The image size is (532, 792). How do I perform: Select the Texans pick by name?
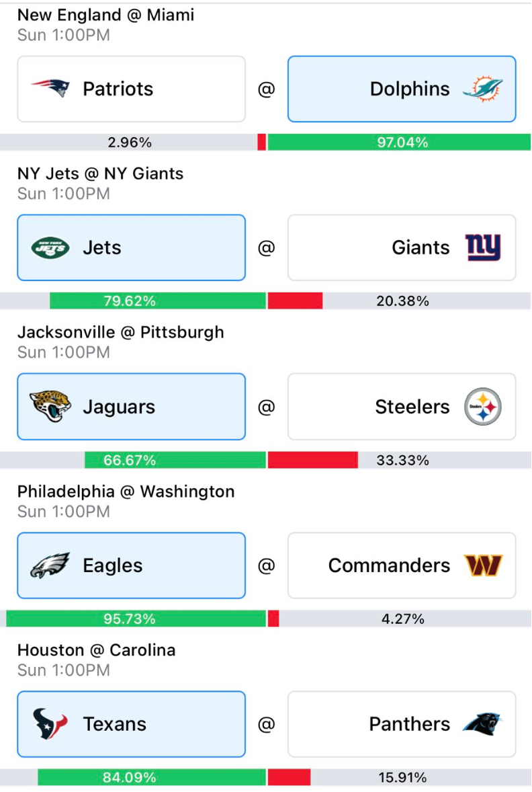point(115,724)
